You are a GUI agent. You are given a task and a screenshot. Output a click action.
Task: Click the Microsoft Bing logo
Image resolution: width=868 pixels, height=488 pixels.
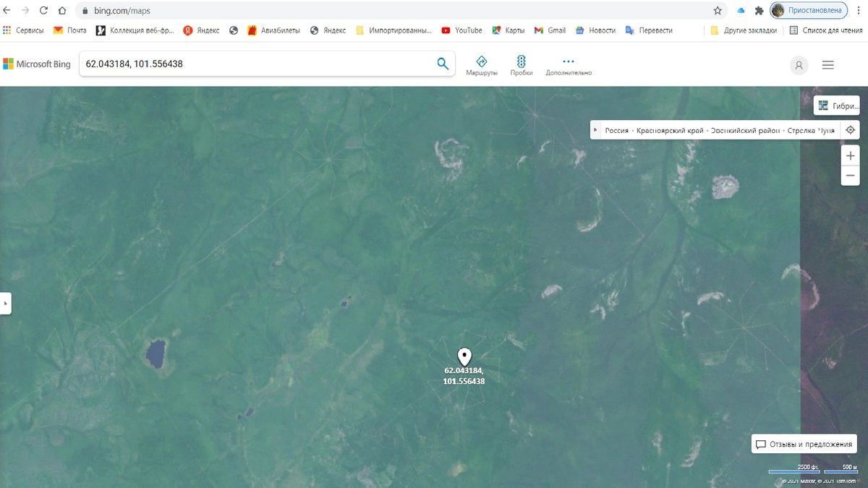[x=37, y=64]
